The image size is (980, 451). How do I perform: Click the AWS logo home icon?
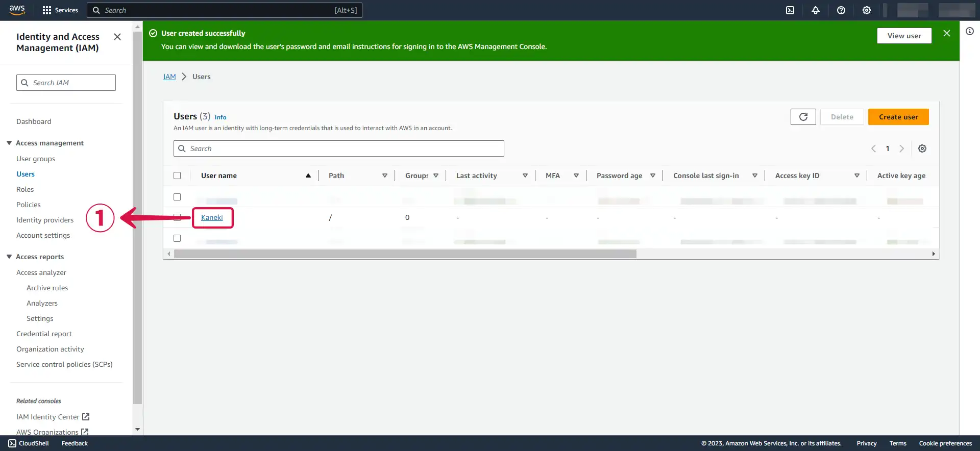coord(17,10)
